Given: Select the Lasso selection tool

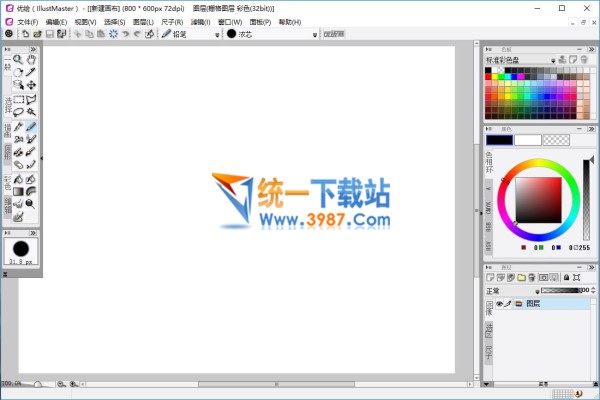Looking at the screenshot, I should pos(18,113).
